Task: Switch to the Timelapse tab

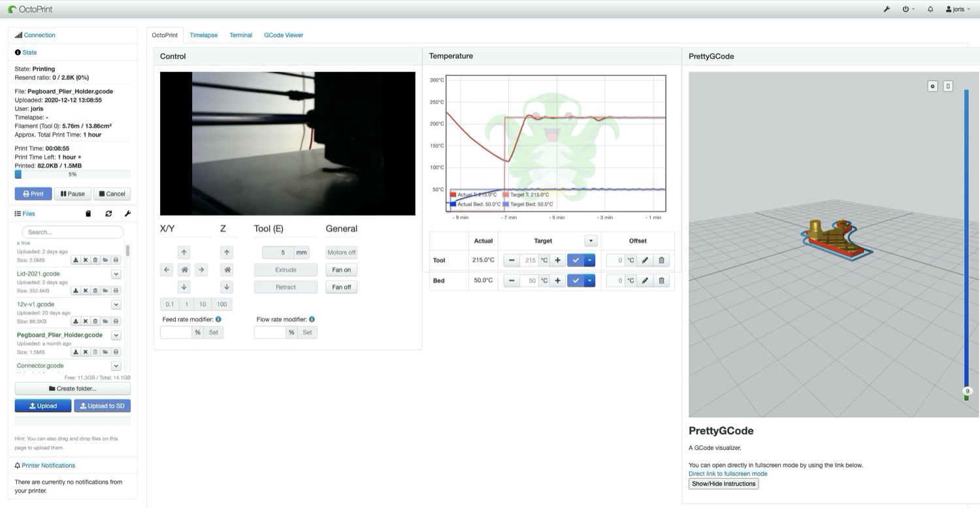Action: 204,35
